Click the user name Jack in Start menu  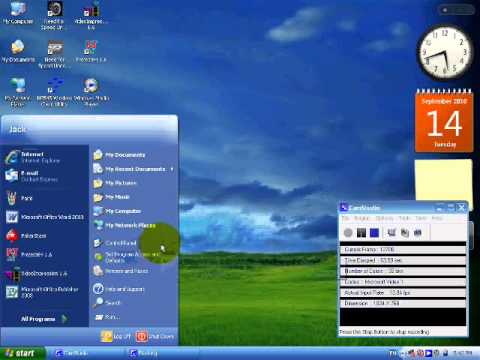tap(17, 129)
